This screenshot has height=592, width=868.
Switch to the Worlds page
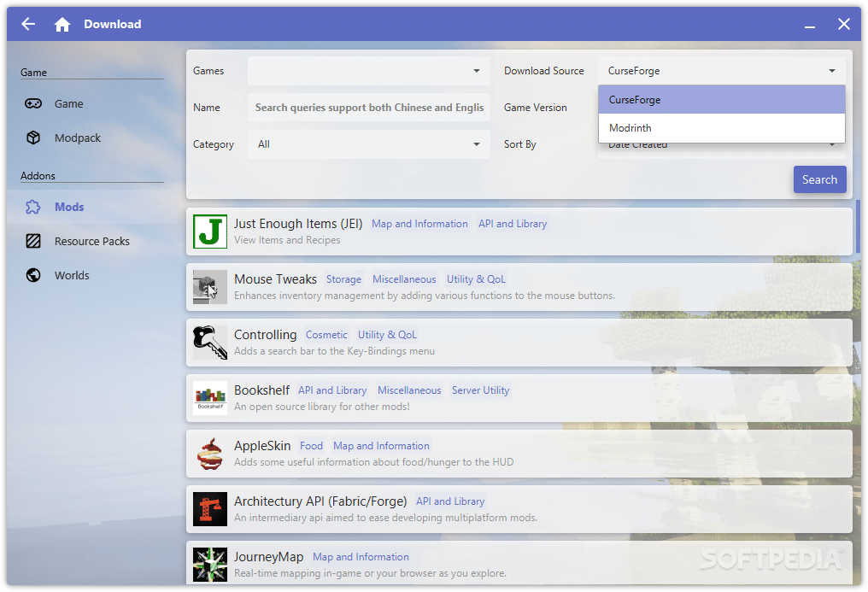[x=92, y=275]
